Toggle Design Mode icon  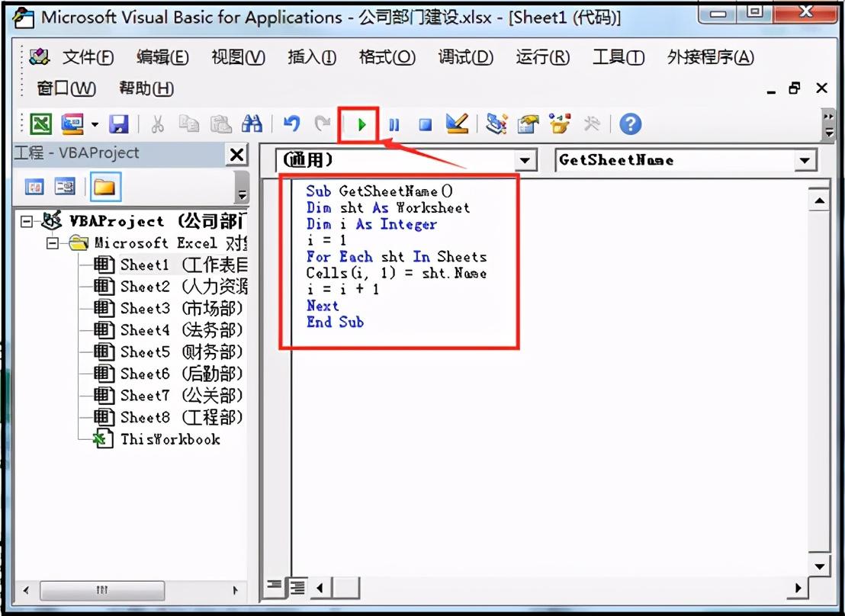point(458,124)
